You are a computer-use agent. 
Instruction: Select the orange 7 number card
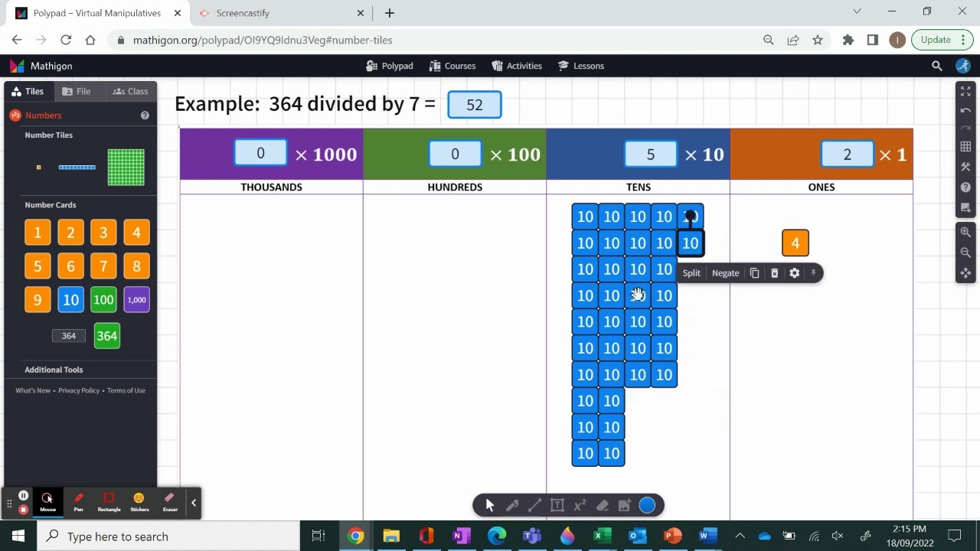103,266
